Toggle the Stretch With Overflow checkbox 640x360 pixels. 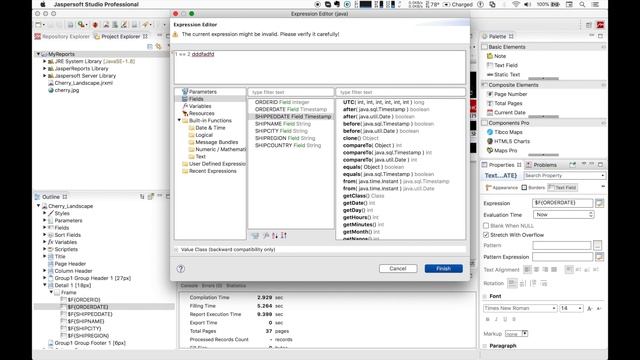[486, 235]
